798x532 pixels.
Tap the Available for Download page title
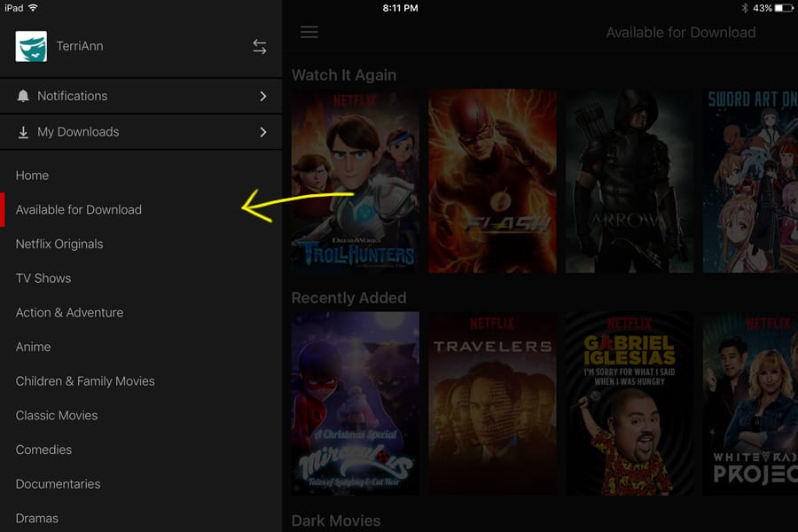(x=680, y=33)
